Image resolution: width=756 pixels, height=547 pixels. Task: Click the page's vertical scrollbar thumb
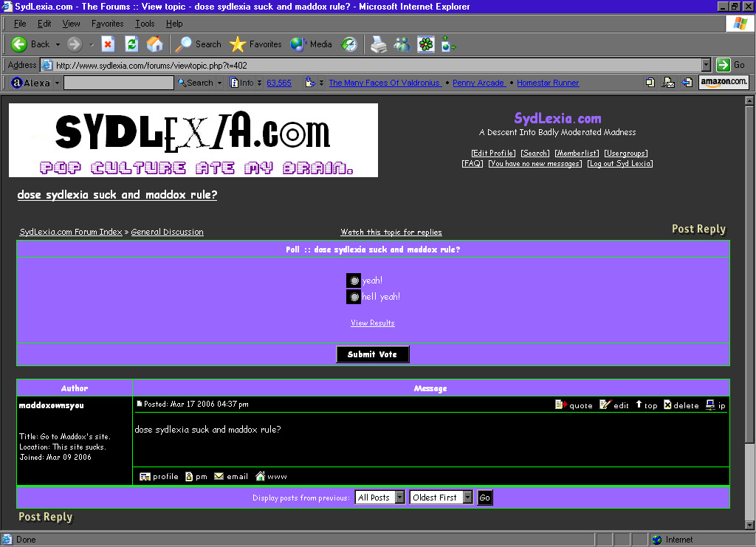(x=749, y=275)
